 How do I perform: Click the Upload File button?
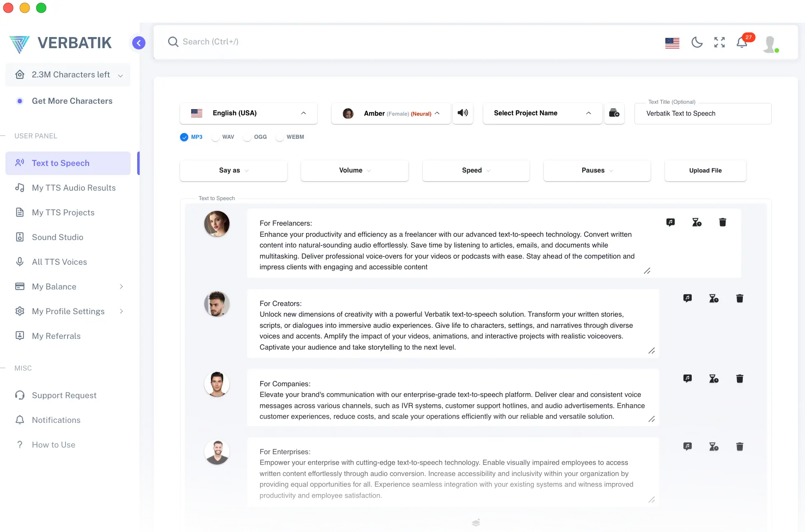tap(705, 170)
